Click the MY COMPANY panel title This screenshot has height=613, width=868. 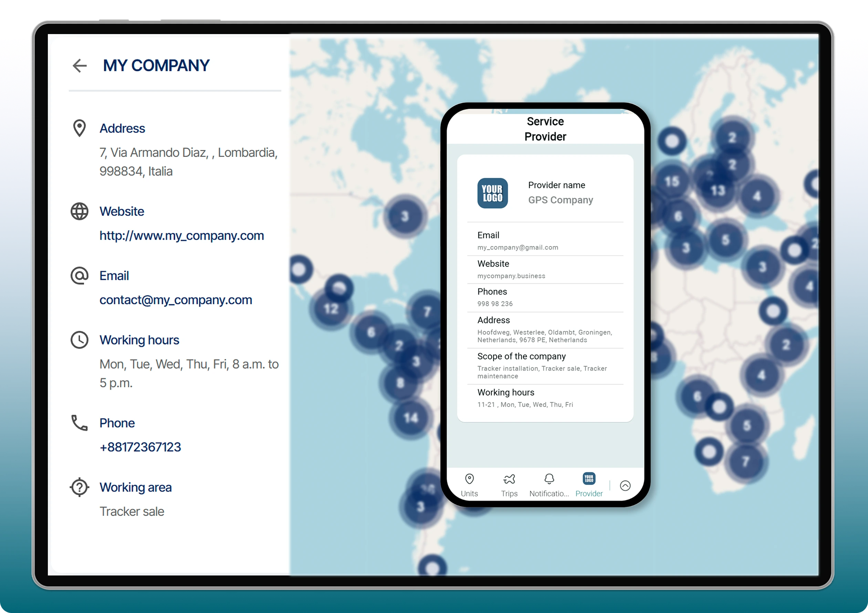(x=156, y=66)
